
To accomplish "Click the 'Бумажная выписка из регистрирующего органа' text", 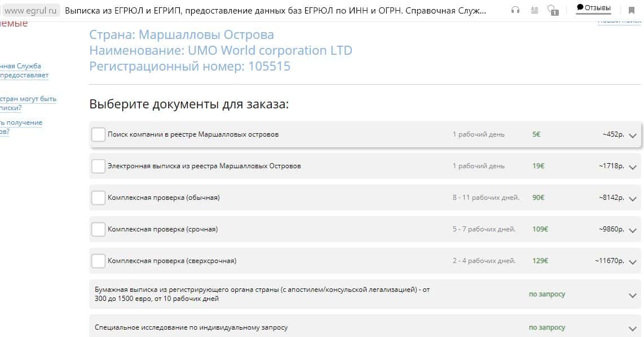I will point(262,294).
